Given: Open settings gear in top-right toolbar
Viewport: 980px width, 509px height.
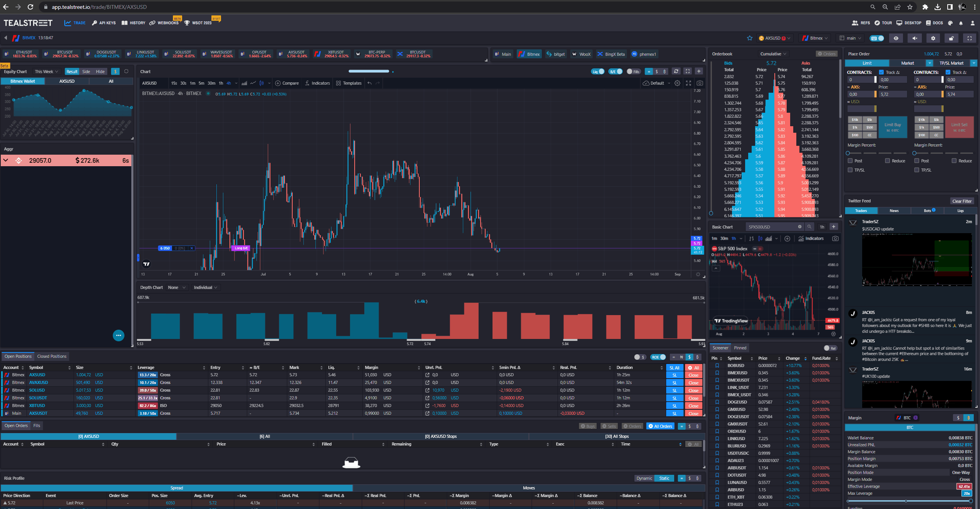Looking at the screenshot, I should coord(933,38).
